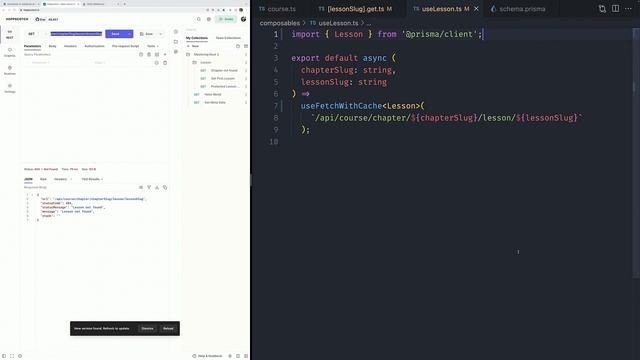This screenshot has width=640, height=360.
Task: Delete the empty parameter row
Action: [165, 63]
